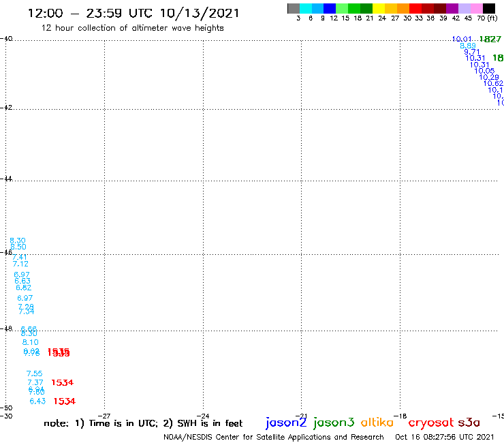Click the "24" color scale label
The width and height of the screenshot is (504, 443).
[382, 18]
